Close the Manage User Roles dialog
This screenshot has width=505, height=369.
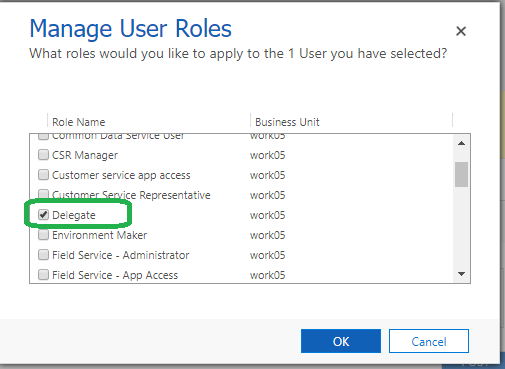pos(461,31)
